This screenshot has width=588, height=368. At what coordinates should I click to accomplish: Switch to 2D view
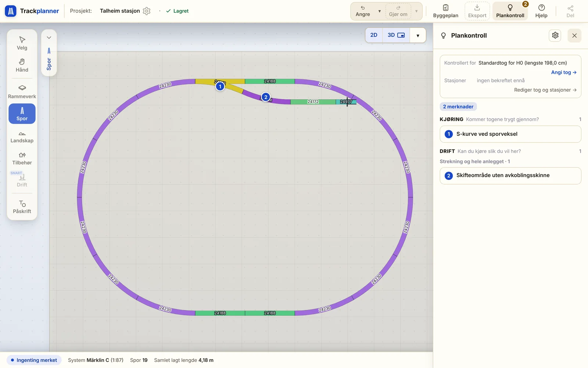point(374,35)
